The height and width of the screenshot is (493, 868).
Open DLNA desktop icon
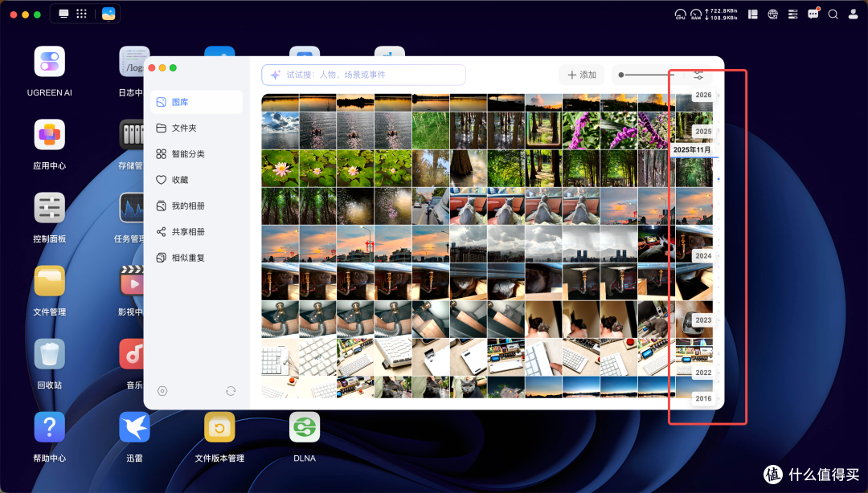tap(305, 426)
